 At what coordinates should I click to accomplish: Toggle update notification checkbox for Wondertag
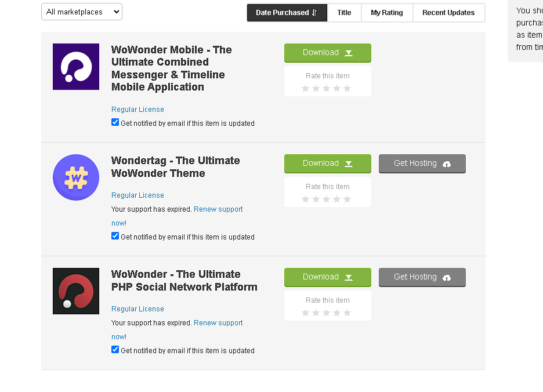click(x=115, y=236)
